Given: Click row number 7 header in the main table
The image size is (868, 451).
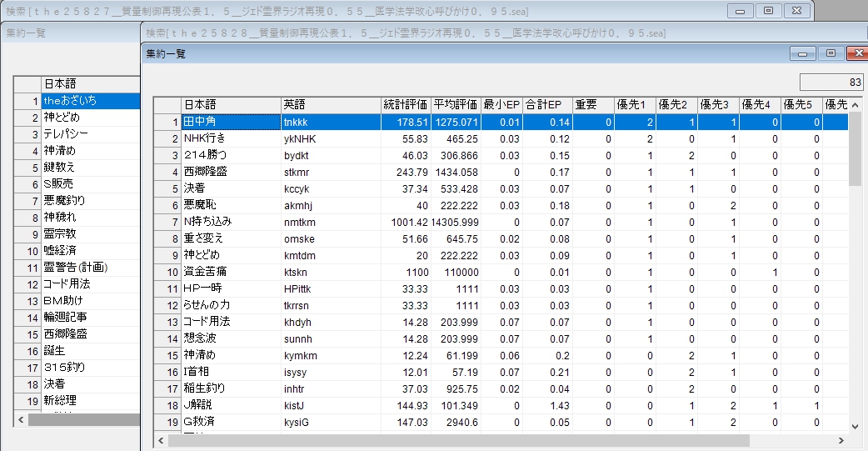Looking at the screenshot, I should pos(167,222).
